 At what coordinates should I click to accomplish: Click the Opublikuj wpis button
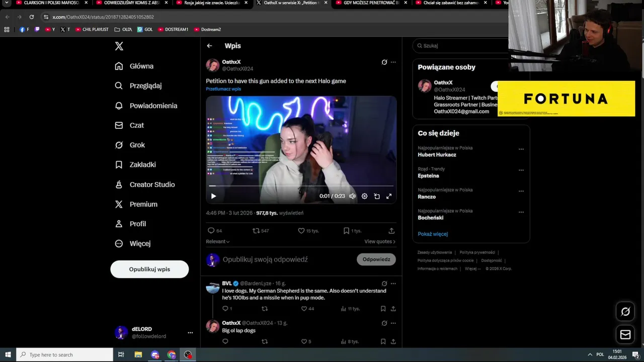pos(149,269)
